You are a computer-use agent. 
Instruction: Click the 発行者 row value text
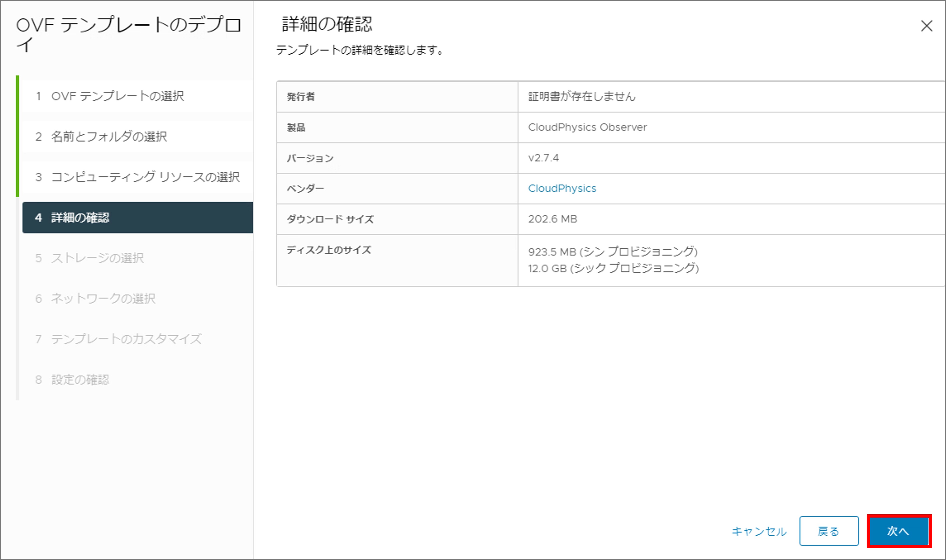(581, 97)
